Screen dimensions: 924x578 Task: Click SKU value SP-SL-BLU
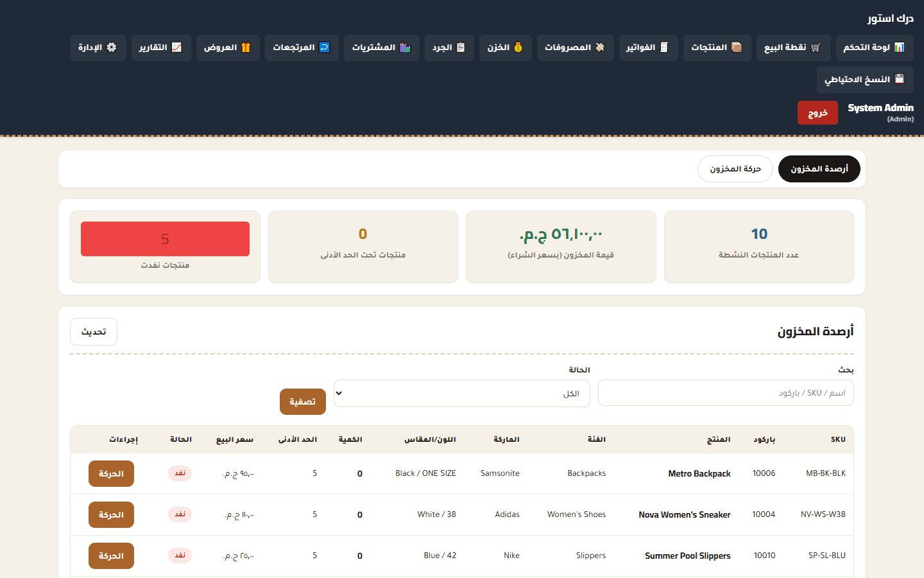(x=827, y=556)
